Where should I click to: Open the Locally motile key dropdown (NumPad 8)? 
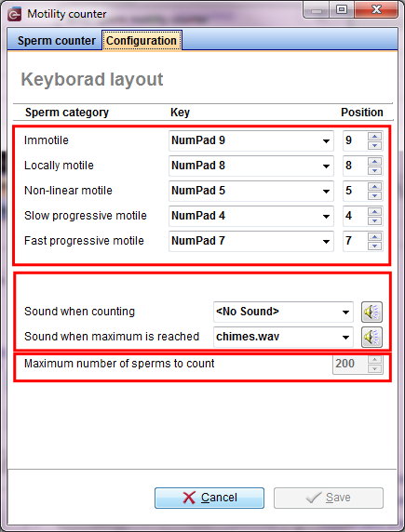251,166
